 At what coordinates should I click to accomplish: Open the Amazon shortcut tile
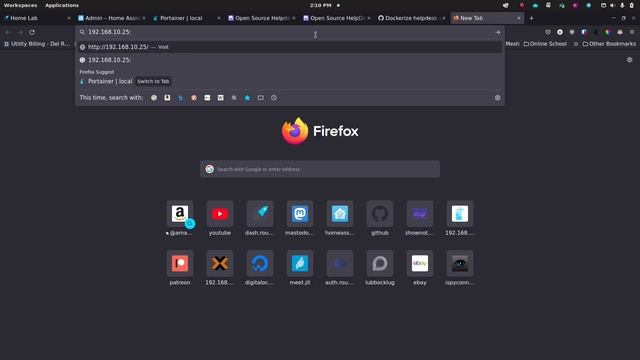click(x=180, y=214)
